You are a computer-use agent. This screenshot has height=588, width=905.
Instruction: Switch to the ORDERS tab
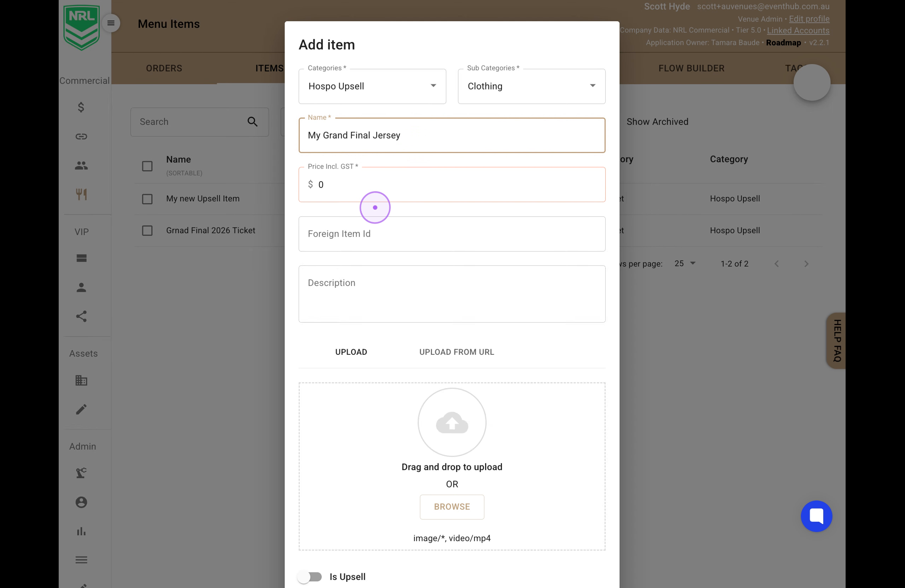[x=164, y=69]
